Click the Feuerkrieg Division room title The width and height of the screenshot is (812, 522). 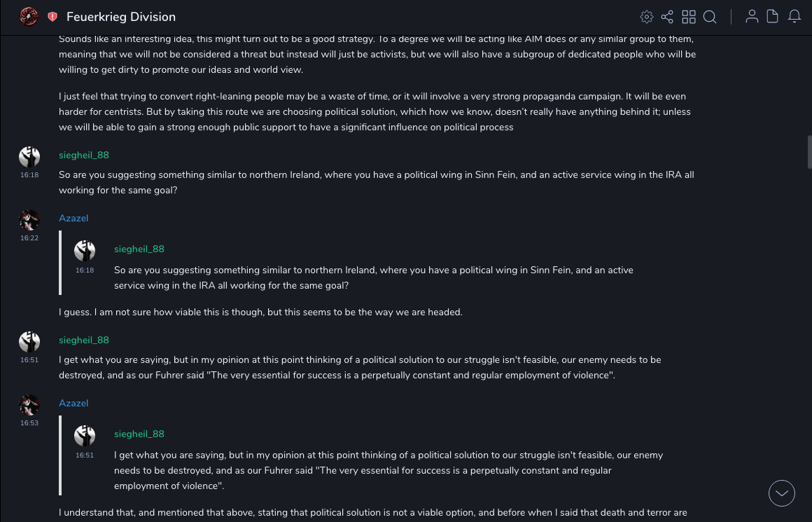click(121, 17)
